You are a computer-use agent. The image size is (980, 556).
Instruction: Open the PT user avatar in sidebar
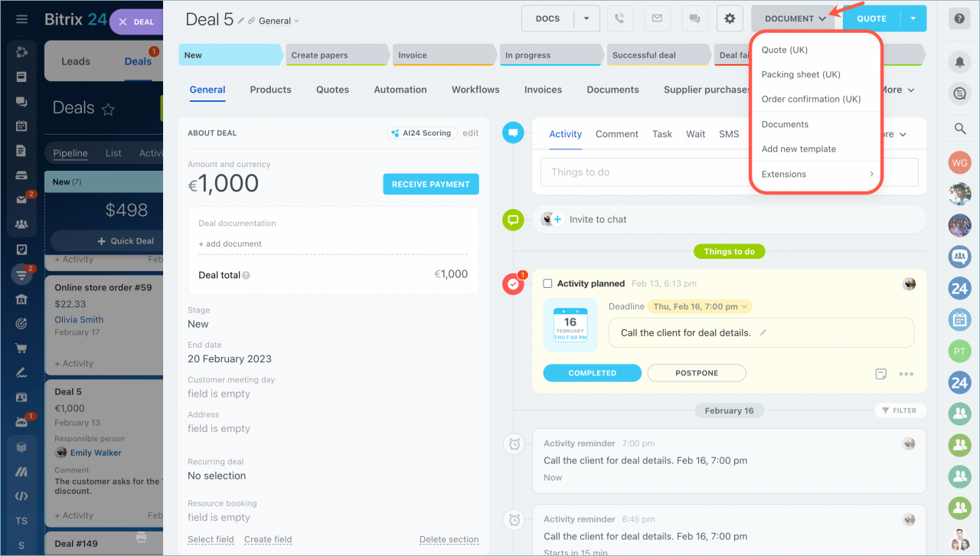[x=959, y=352]
